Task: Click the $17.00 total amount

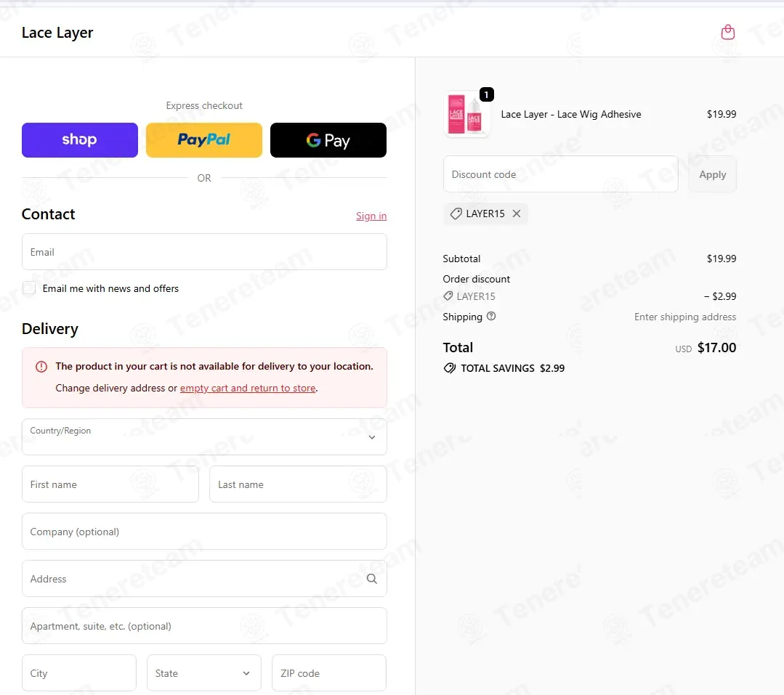Action: point(716,348)
